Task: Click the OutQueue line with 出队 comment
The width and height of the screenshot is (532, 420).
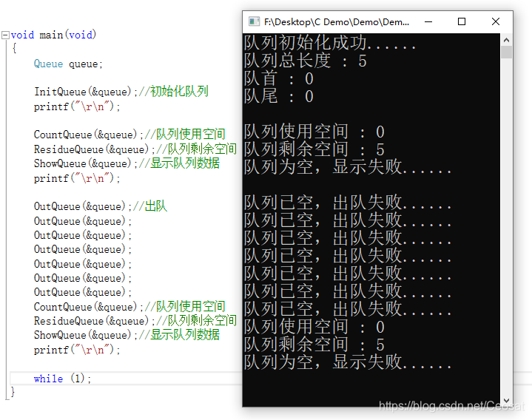Action: (x=101, y=206)
